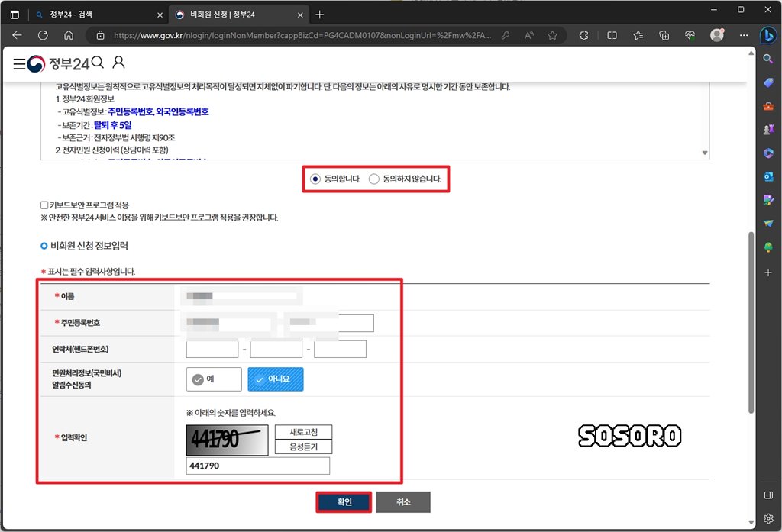Screen dimensions: 782x532
Task: Open the tools briefcase sidebar icon
Action: tap(768, 106)
